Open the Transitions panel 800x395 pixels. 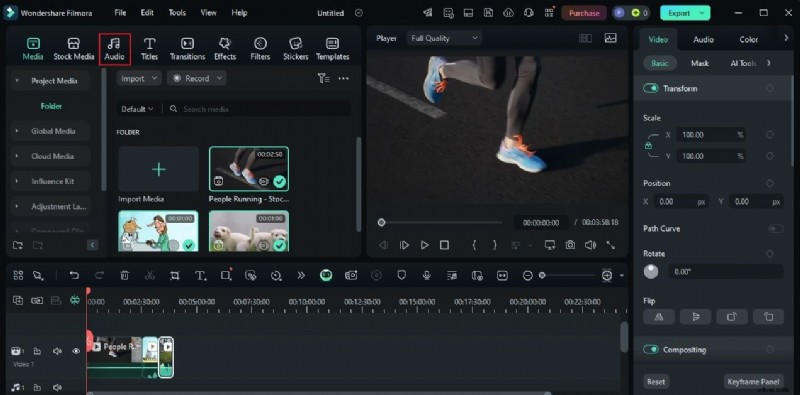point(187,49)
